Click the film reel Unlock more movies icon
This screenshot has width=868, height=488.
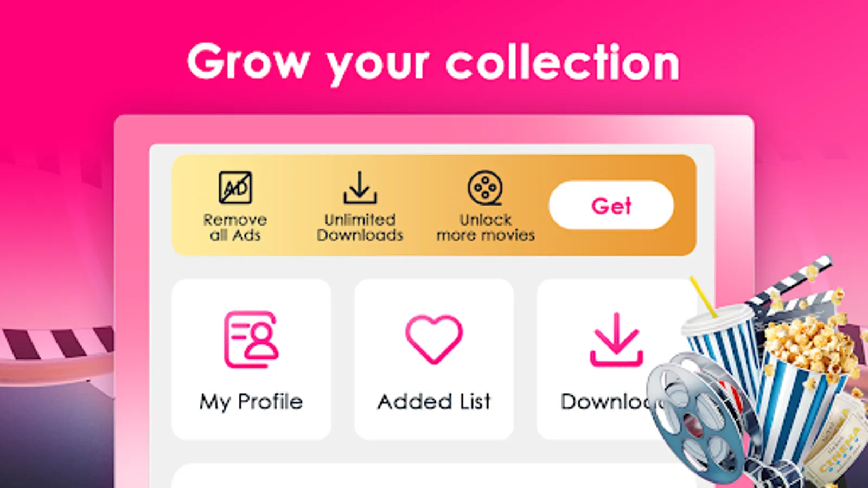point(485,188)
